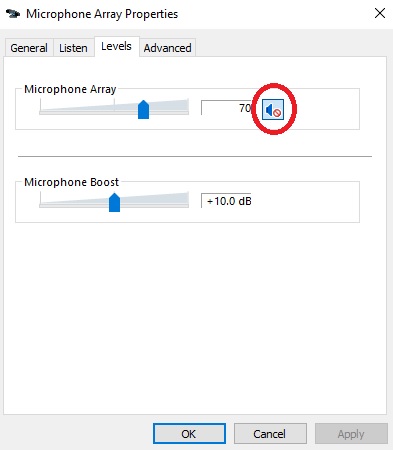Close the Microphone Array Properties dialog
The height and width of the screenshot is (450, 393).
tap(380, 13)
